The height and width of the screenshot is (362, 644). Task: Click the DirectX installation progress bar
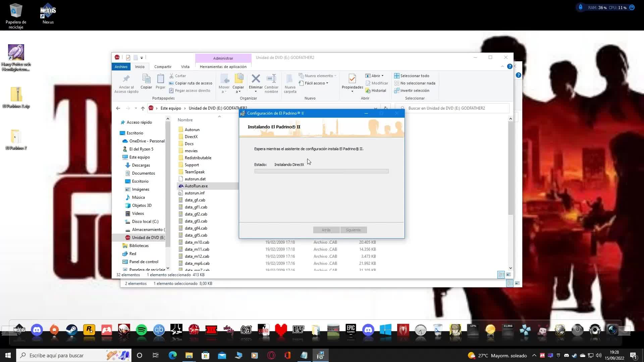point(321,171)
